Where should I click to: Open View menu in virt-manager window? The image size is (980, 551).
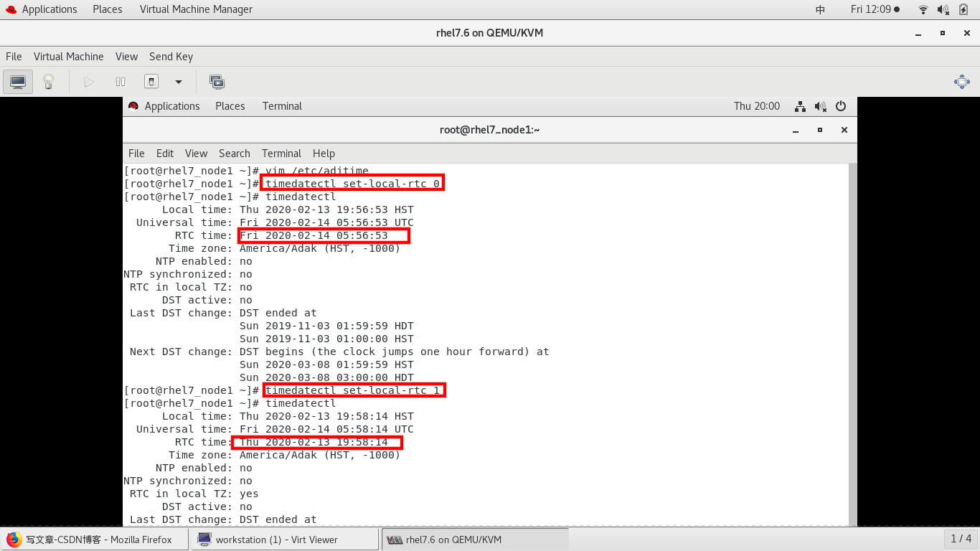[126, 57]
